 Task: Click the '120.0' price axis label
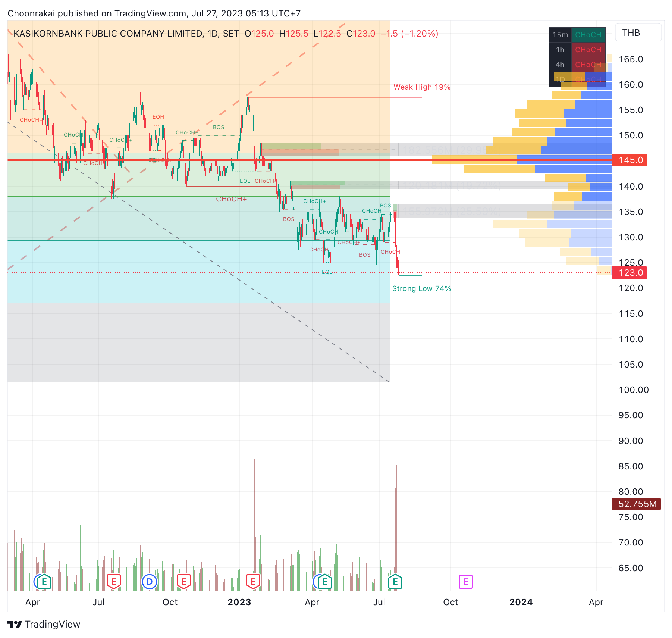(631, 288)
